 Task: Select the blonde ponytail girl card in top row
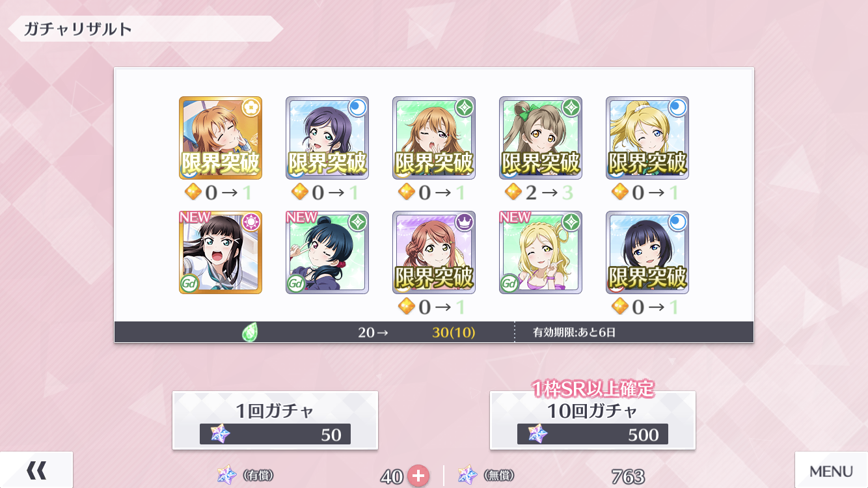pyautogui.click(x=647, y=138)
